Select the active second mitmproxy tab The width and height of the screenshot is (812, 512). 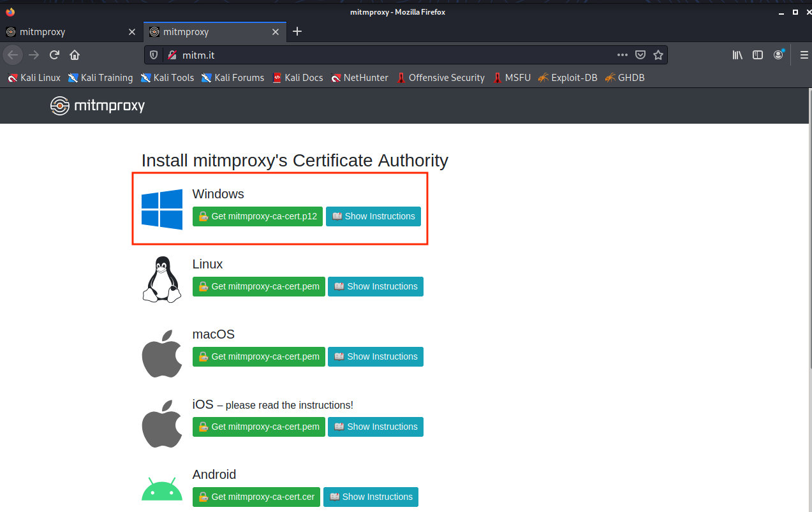click(x=216, y=32)
